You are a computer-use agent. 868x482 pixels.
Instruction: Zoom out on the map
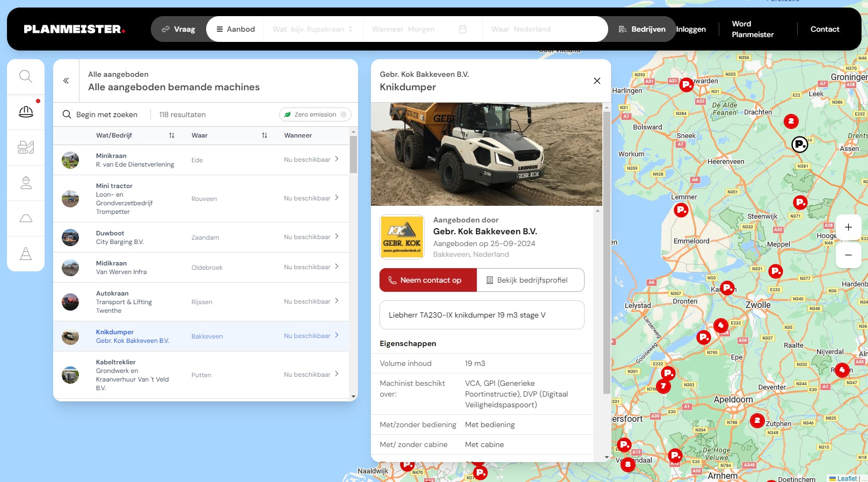[x=848, y=255]
